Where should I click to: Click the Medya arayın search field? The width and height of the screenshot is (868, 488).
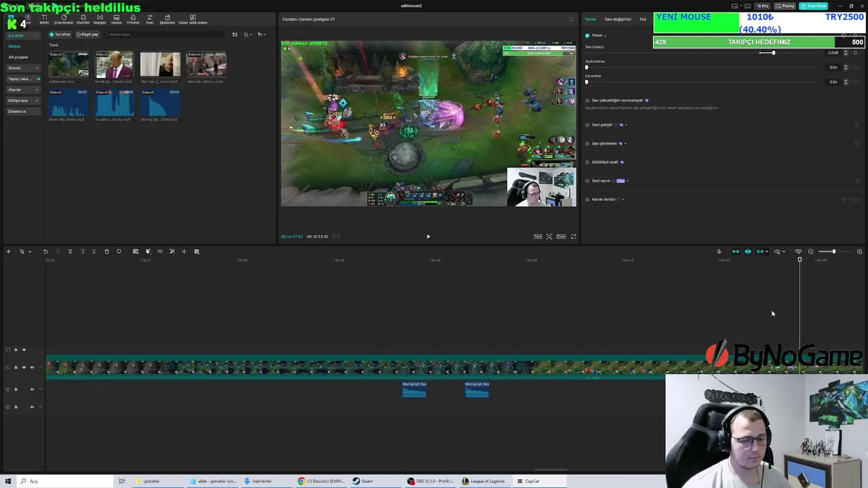[163, 35]
